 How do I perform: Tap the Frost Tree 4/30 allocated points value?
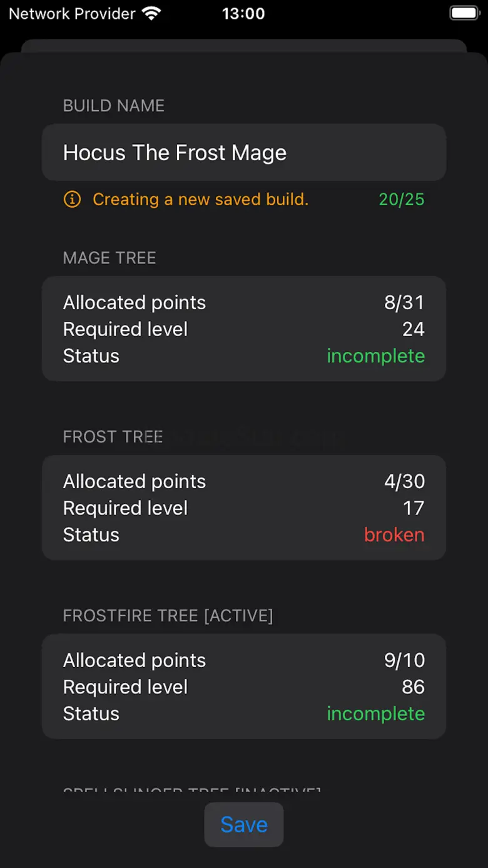(x=404, y=482)
